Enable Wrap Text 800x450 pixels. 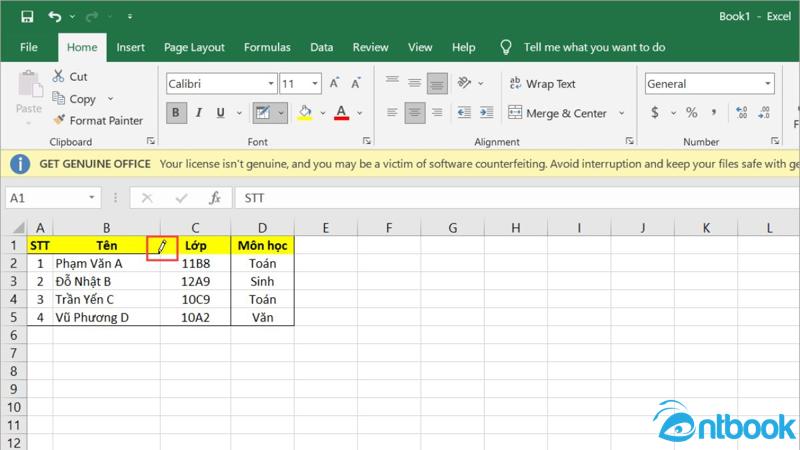[542, 84]
